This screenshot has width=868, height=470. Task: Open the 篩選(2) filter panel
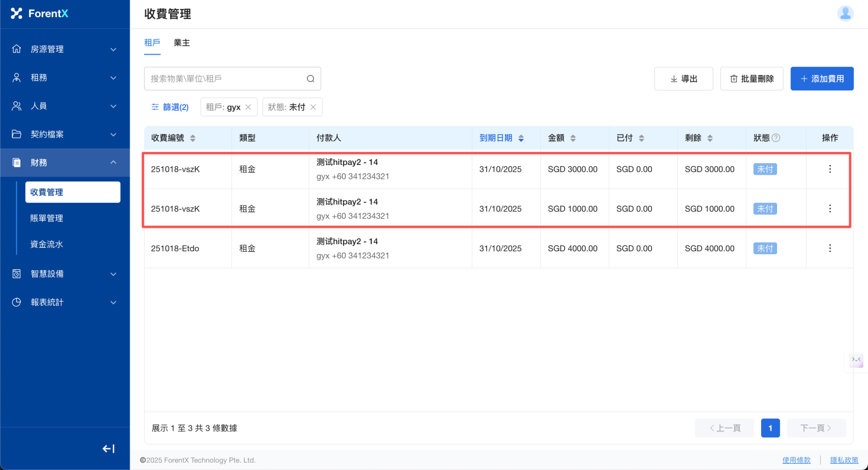170,107
